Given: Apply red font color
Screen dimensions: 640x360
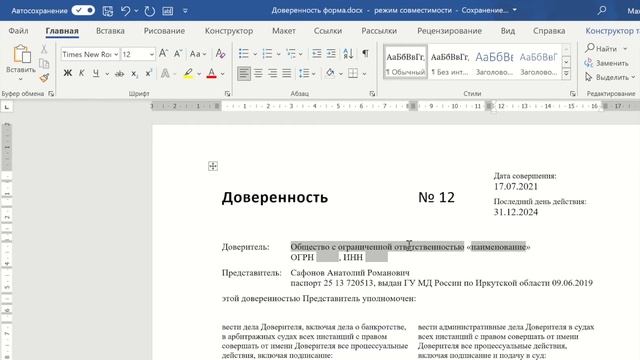Looking at the screenshot, I should click(x=211, y=73).
